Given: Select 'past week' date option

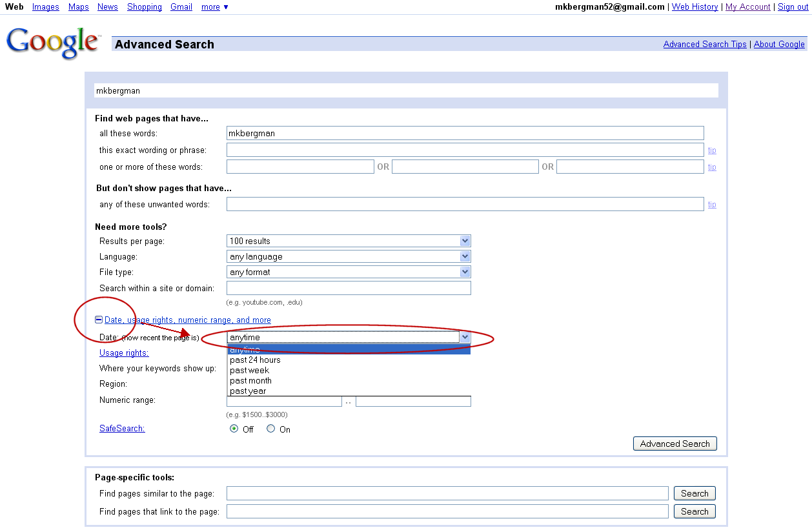Looking at the screenshot, I should [349, 370].
